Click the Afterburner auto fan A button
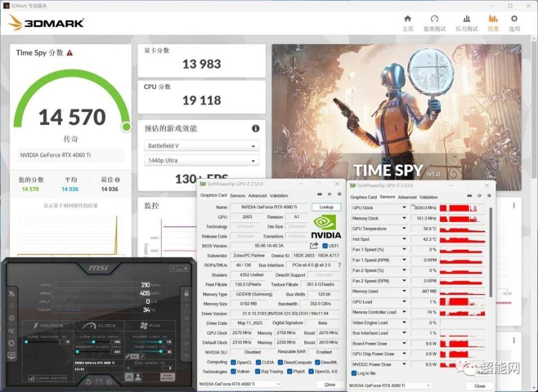 pyautogui.click(x=129, y=377)
